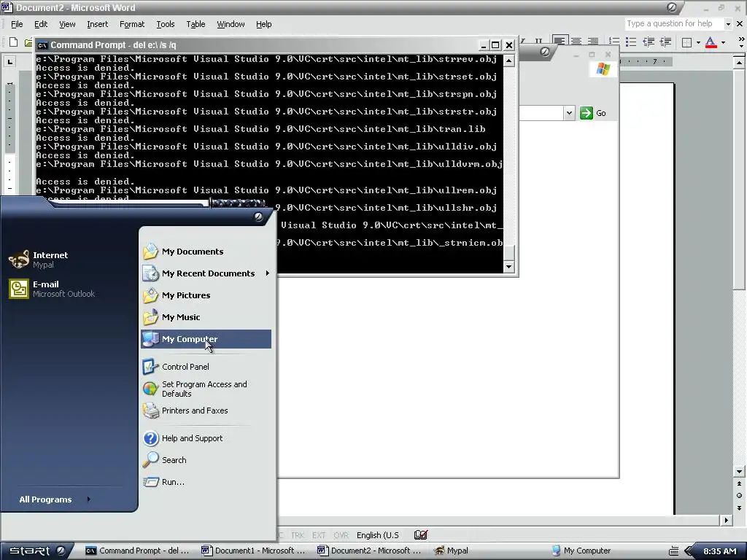The height and width of the screenshot is (560, 747).
Task: Click Previous Page double-arrow in Word scrollbar
Action: [x=740, y=484]
